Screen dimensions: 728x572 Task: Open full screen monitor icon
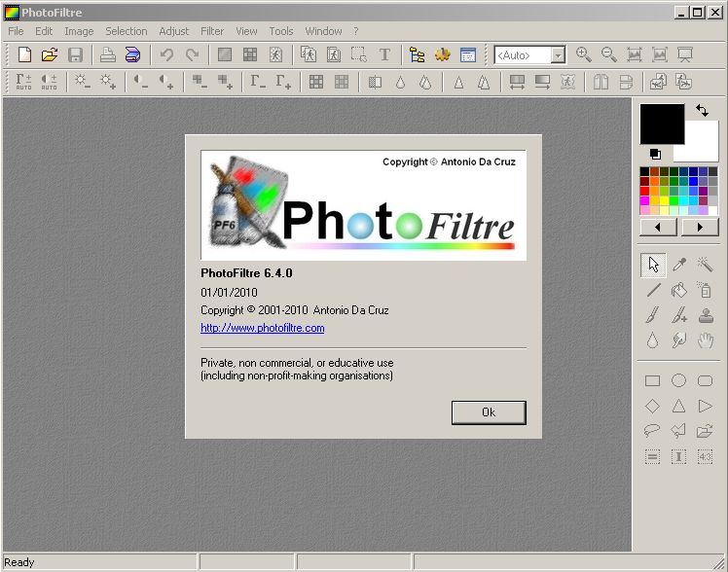point(685,54)
